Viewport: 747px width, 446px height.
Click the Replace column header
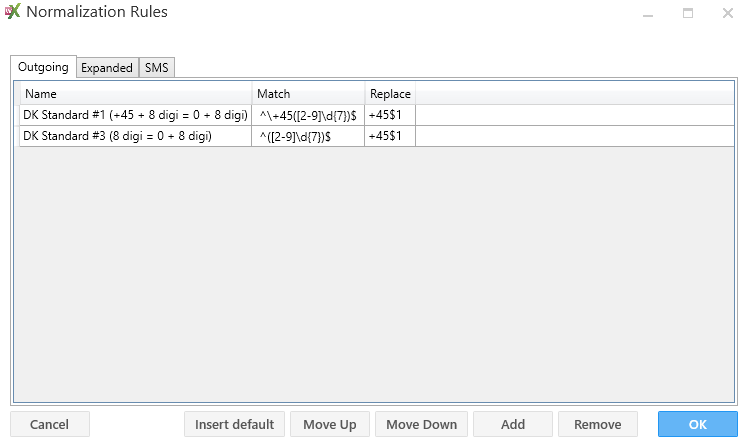(390, 94)
